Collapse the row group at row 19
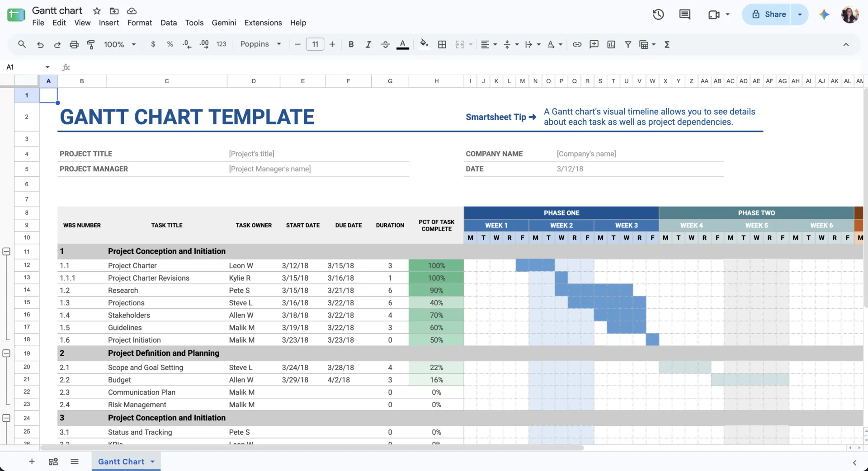The width and height of the screenshot is (868, 471). pos(6,353)
